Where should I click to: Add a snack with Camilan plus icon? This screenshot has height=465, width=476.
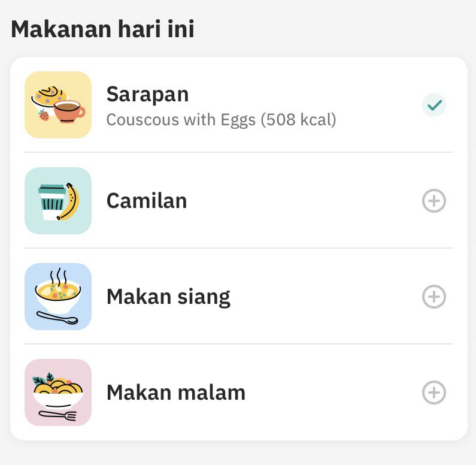click(434, 201)
